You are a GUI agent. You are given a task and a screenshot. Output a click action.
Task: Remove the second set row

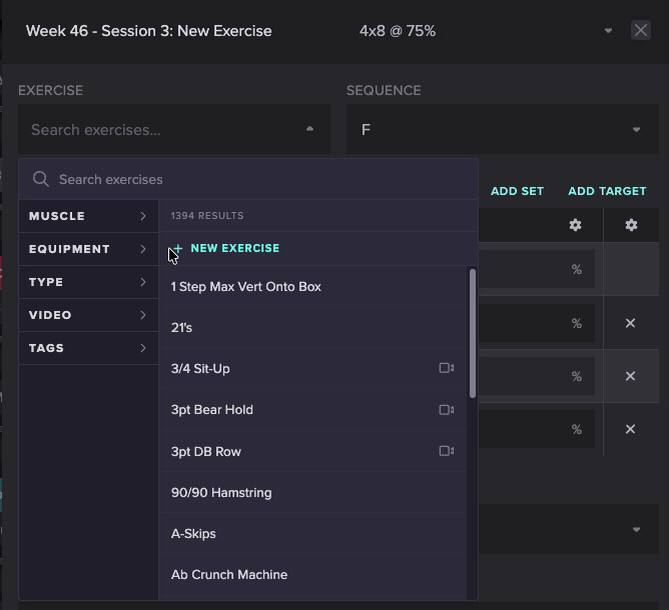click(630, 323)
